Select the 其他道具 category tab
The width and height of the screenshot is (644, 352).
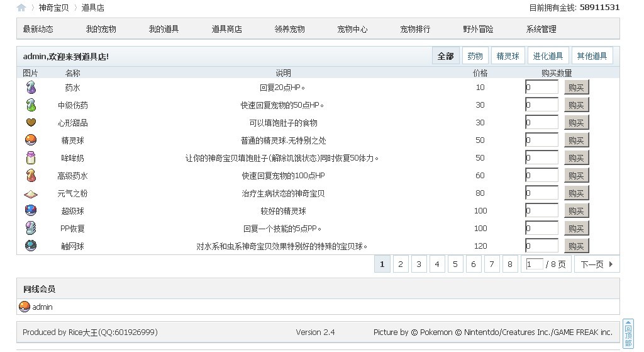[592, 56]
